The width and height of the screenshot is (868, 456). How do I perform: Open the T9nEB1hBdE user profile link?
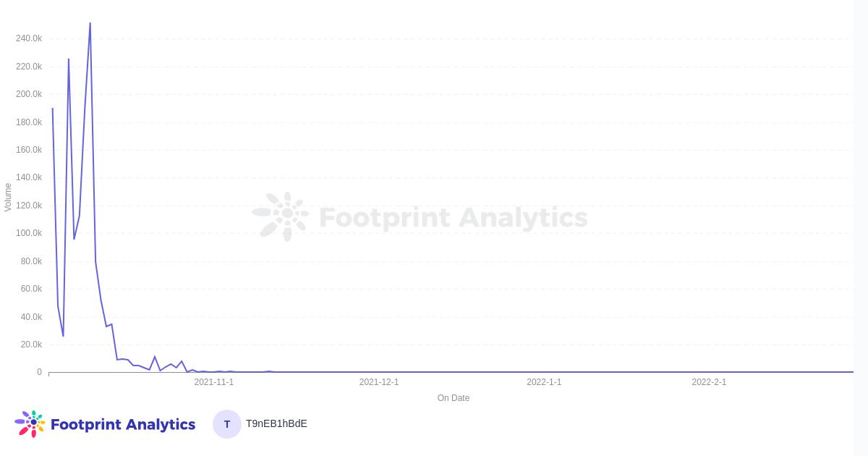[276, 423]
